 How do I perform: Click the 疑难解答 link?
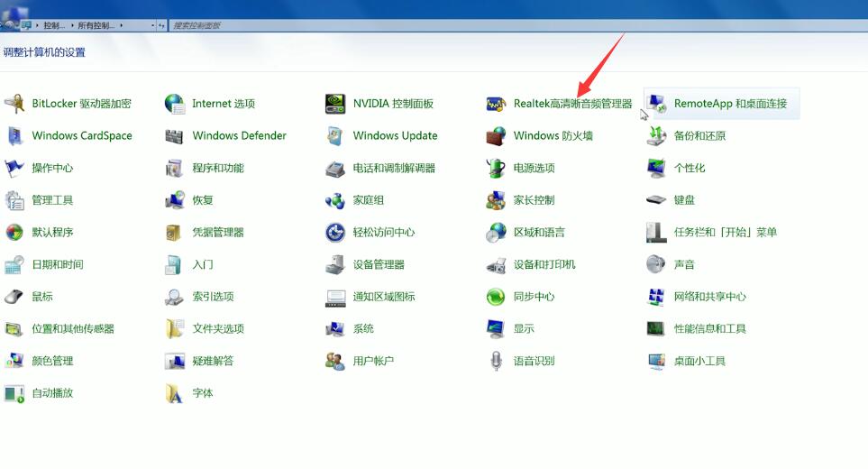tap(213, 361)
